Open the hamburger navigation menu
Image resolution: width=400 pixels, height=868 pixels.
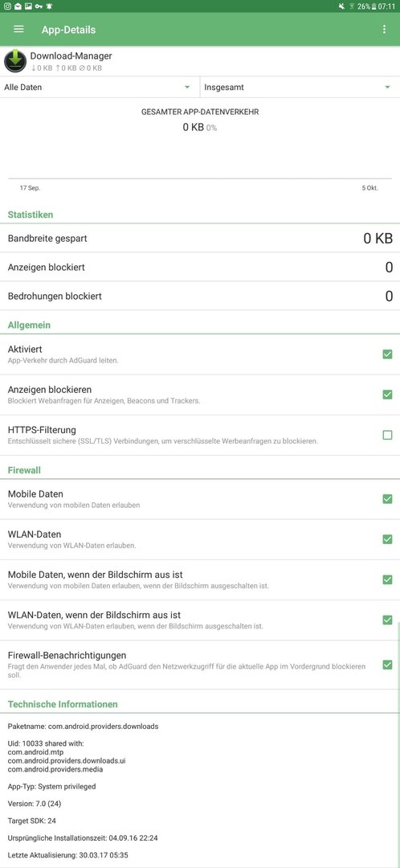pos(18,30)
